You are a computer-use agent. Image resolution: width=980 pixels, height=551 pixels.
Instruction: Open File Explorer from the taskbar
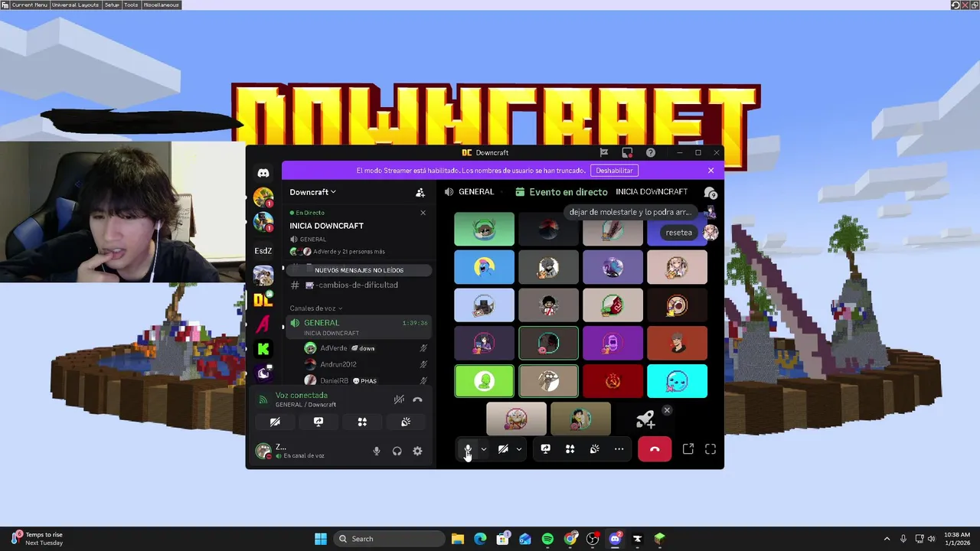pyautogui.click(x=457, y=539)
